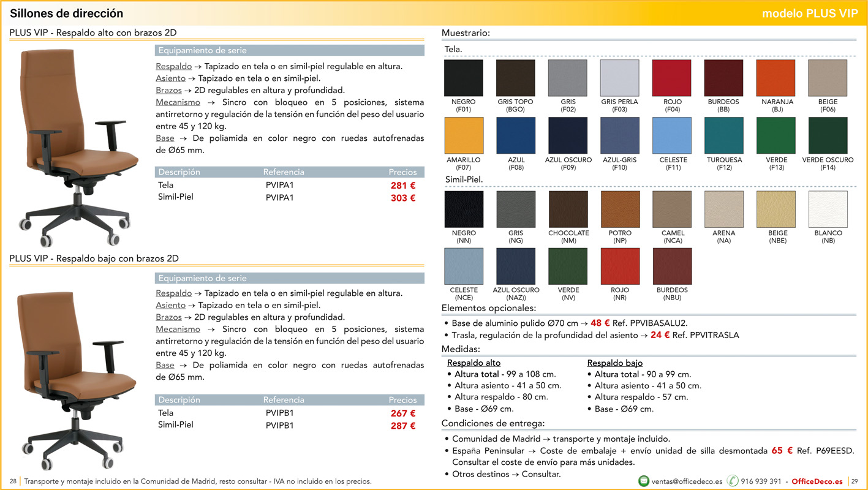Choose the Turquesa (F12) swatch
868x490 pixels.
724,135
